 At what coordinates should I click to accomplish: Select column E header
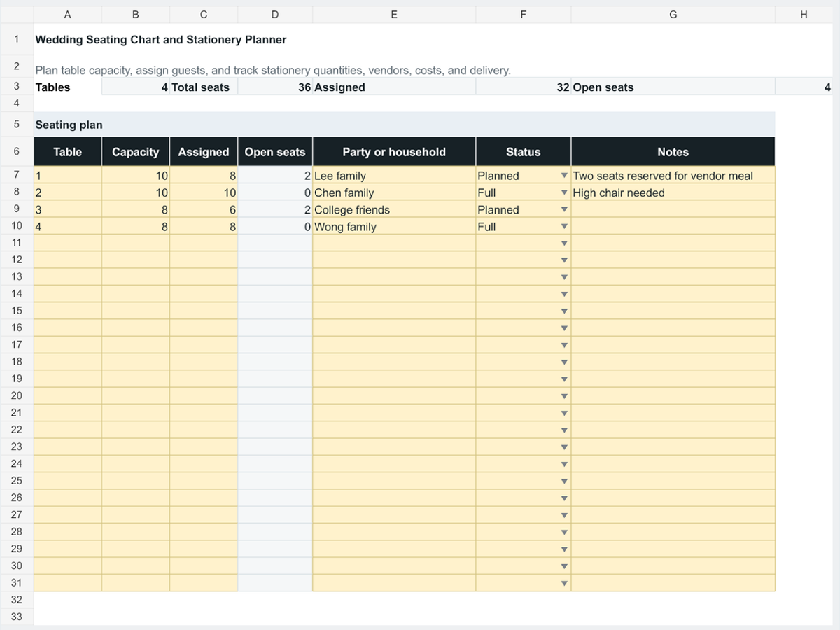click(394, 14)
